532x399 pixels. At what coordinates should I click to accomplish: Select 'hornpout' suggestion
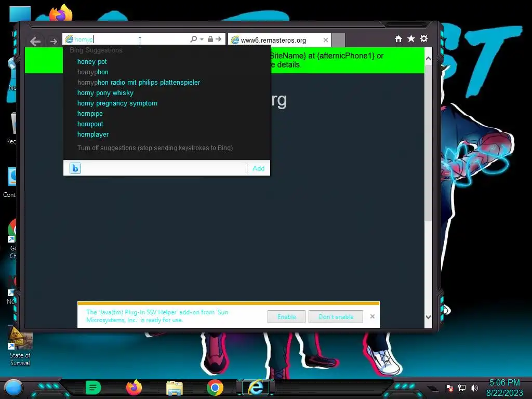click(90, 124)
